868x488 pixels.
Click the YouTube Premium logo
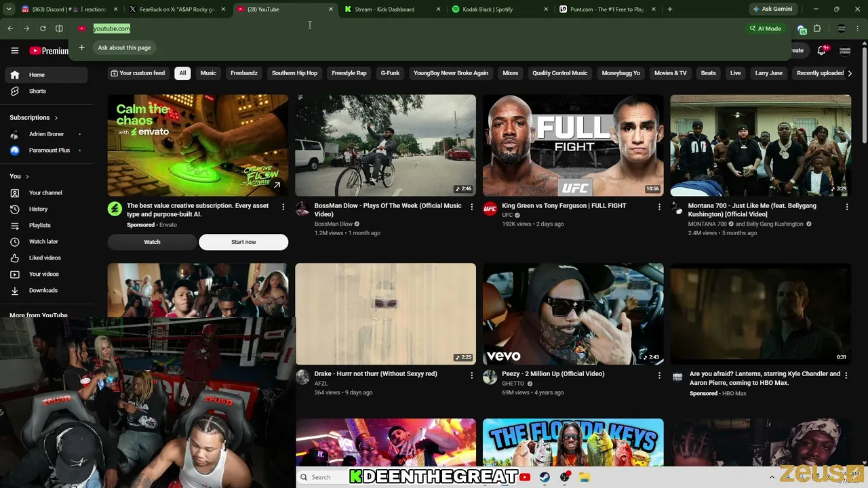tap(49, 51)
